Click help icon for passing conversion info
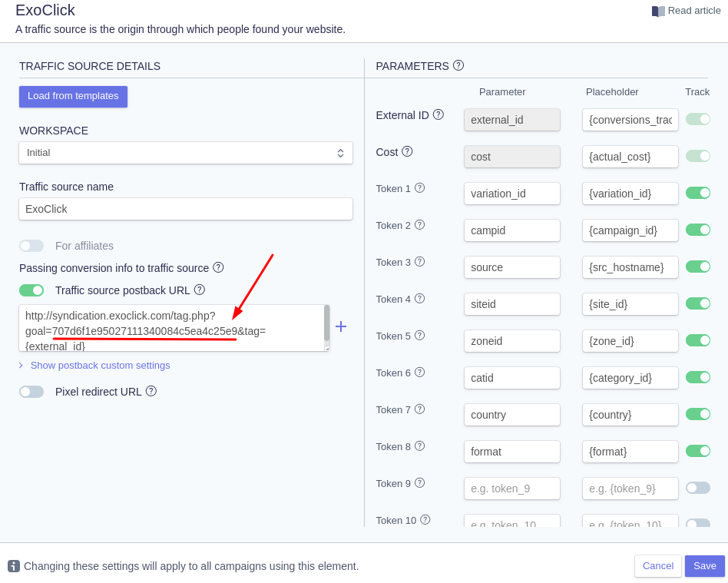The image size is (728, 583). (218, 267)
